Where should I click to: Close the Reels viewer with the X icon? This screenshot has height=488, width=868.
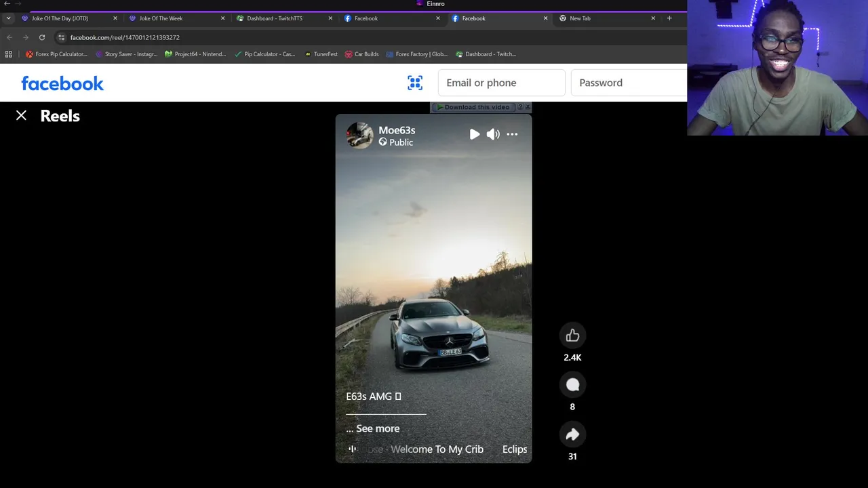tap(21, 116)
